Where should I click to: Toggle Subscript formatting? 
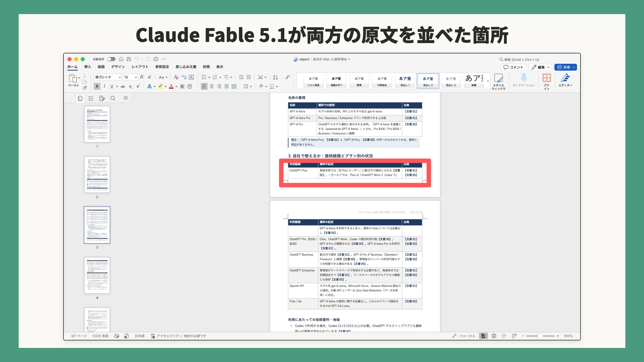point(131,86)
